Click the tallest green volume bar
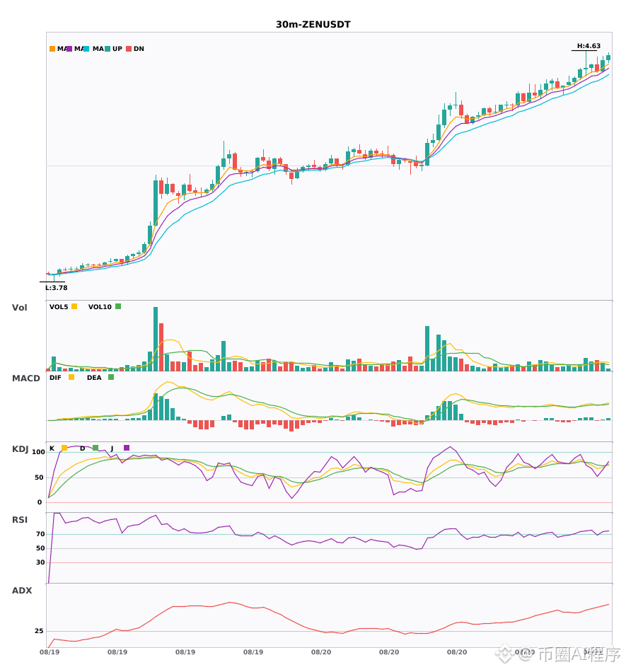The image size is (626, 672). click(156, 339)
